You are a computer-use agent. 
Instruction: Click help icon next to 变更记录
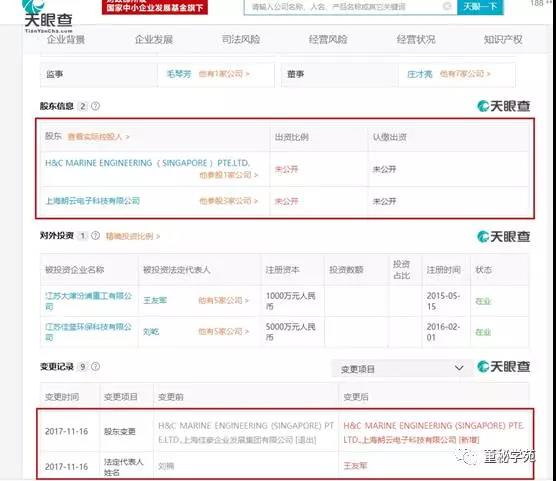pyautogui.click(x=95, y=366)
